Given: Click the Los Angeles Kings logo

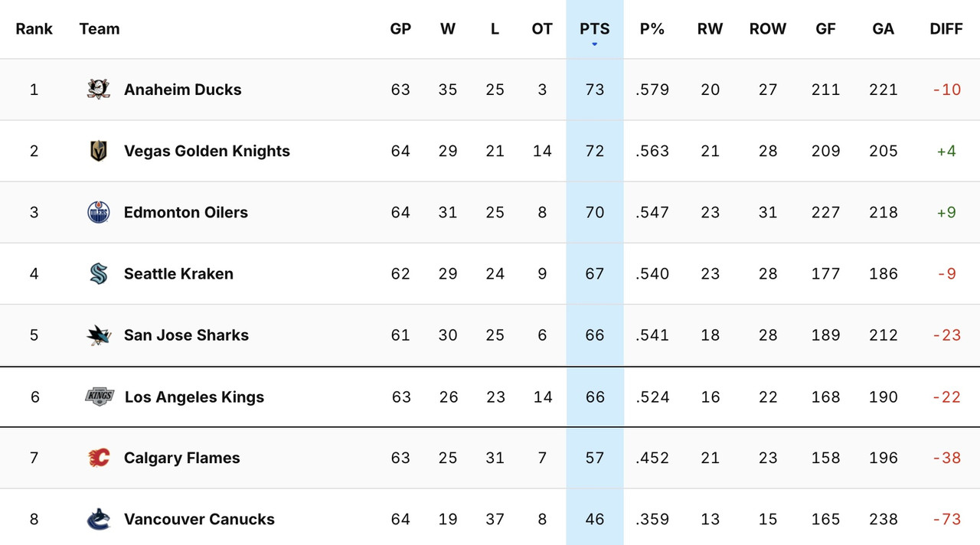Looking at the screenshot, I should coord(99,397).
